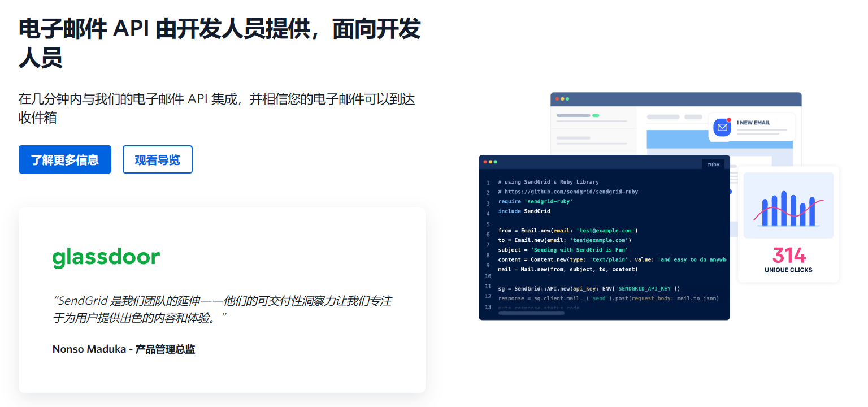Click the bar chart graphic
The width and height of the screenshot is (868, 407).
788,206
